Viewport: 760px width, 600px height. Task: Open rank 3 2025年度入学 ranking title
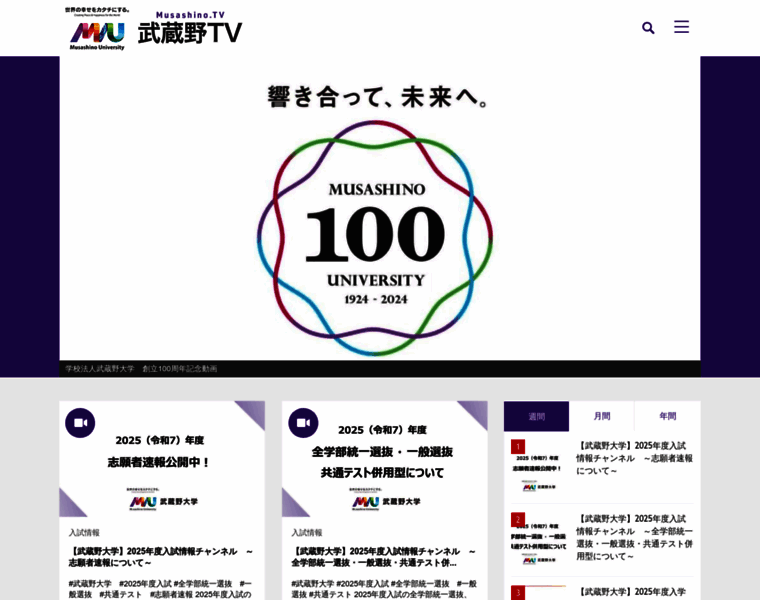coord(632,592)
